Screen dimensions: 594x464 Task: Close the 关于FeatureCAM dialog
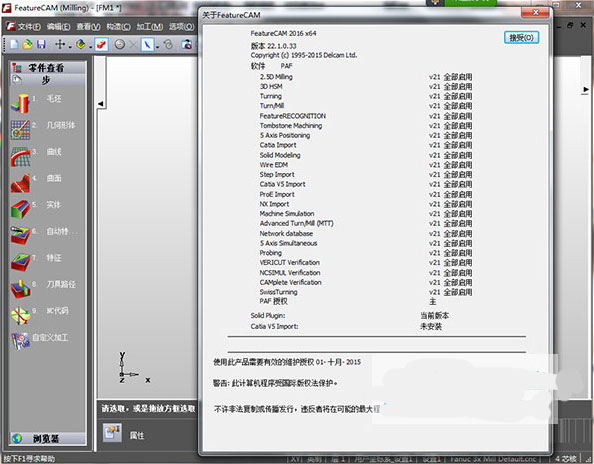(535, 12)
